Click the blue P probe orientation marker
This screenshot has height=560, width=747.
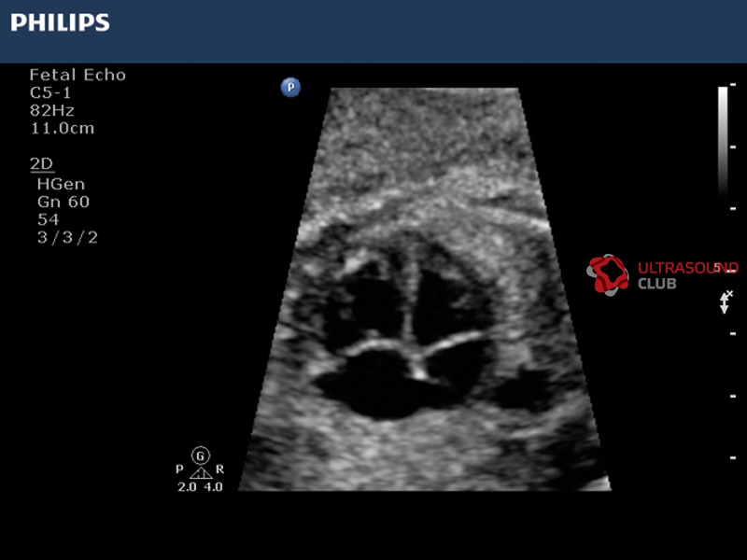click(290, 88)
